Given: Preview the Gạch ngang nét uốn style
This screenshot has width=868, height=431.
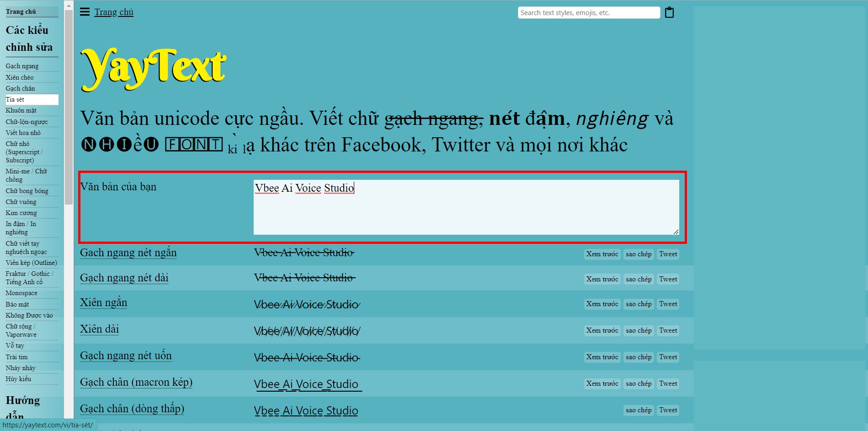Looking at the screenshot, I should click(602, 357).
